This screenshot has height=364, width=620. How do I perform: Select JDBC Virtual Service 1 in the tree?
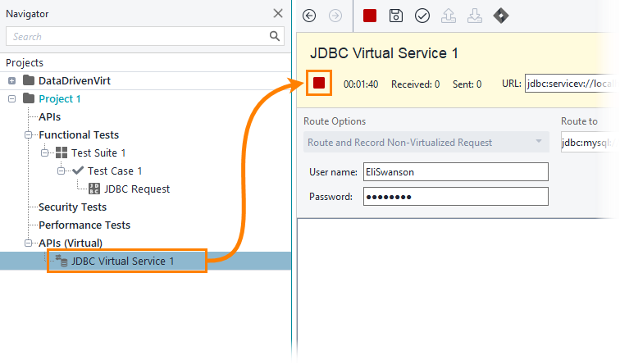(122, 261)
